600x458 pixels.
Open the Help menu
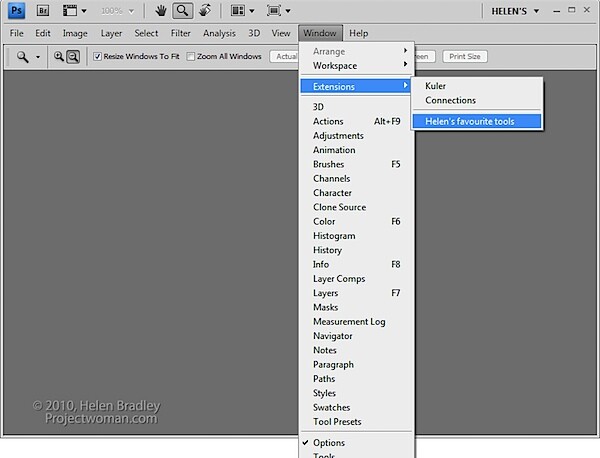point(359,33)
